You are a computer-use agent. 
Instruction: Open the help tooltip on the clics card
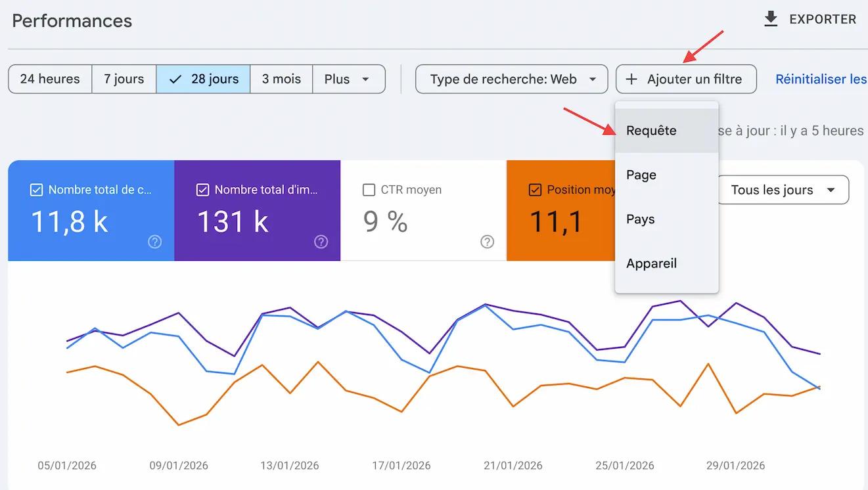tap(154, 242)
